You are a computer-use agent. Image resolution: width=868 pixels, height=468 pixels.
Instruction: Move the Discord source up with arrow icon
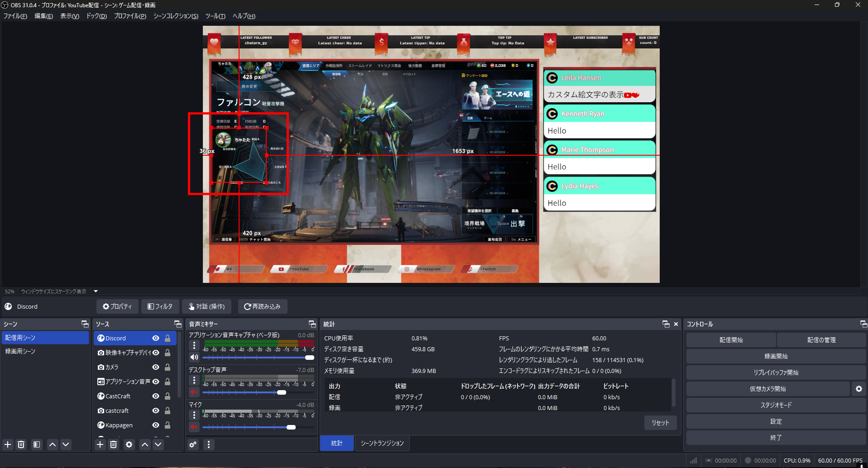[144, 444]
